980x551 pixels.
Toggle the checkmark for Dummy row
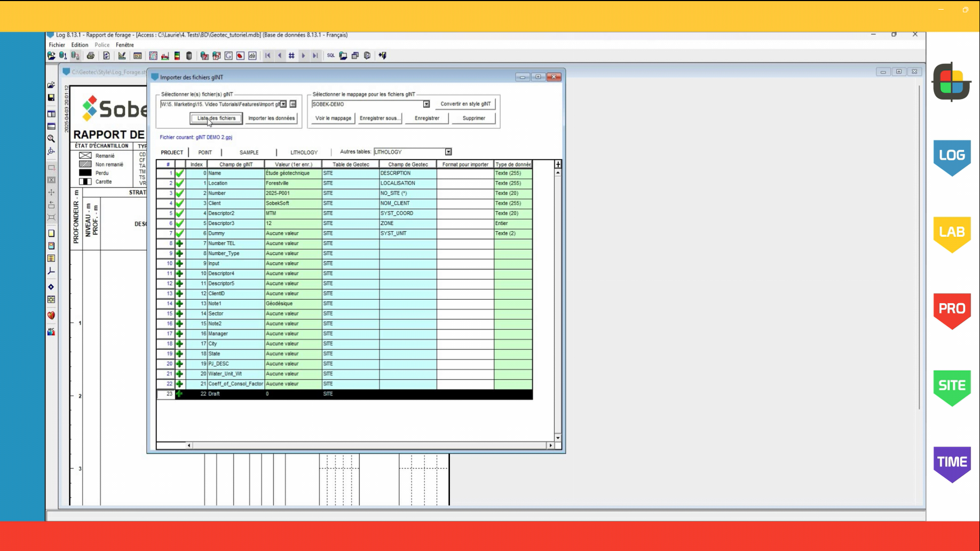(180, 233)
